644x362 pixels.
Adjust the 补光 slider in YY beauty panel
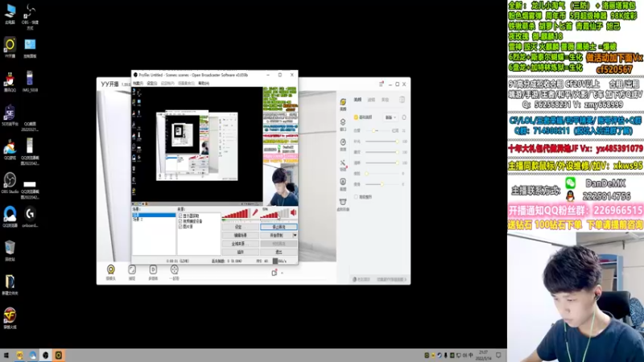pos(382,142)
